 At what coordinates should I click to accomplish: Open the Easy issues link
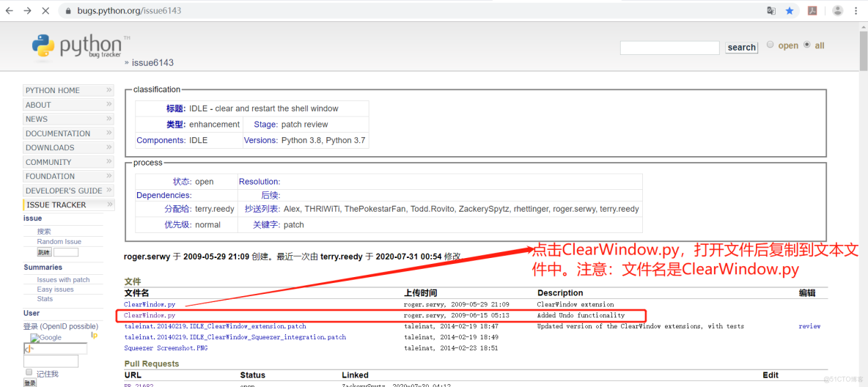click(56, 290)
